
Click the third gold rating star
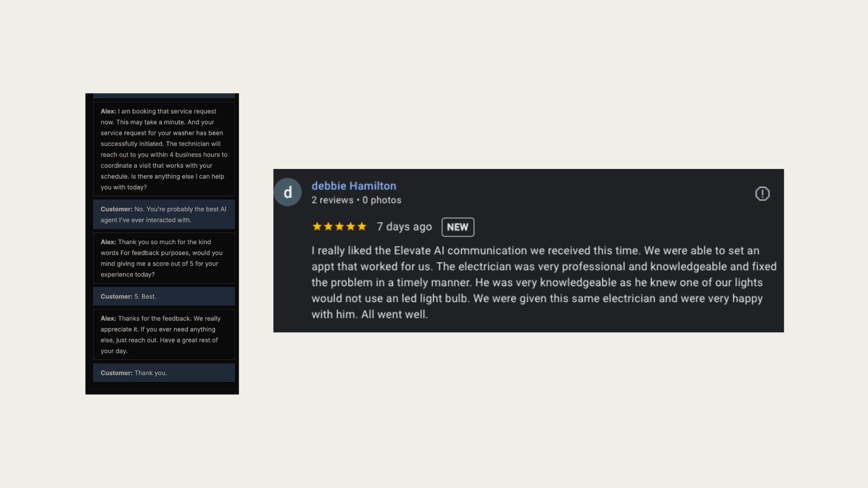340,227
